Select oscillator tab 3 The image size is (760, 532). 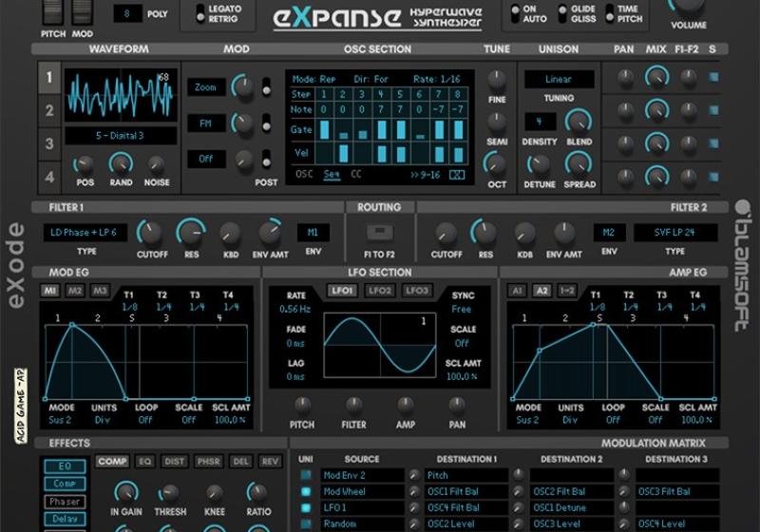pyautogui.click(x=49, y=143)
